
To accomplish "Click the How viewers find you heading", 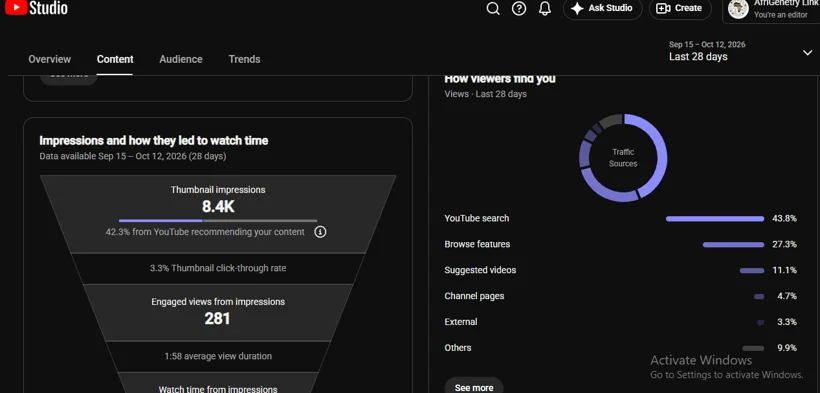I will click(x=499, y=79).
